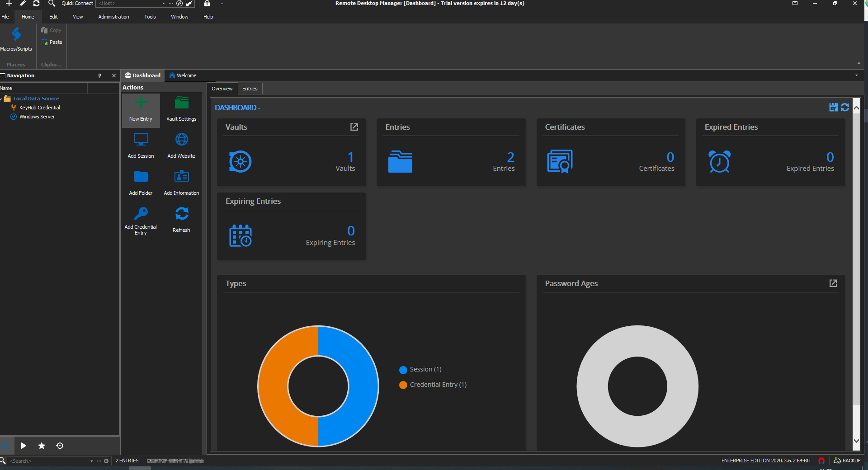Click the Add Website action

point(181,146)
